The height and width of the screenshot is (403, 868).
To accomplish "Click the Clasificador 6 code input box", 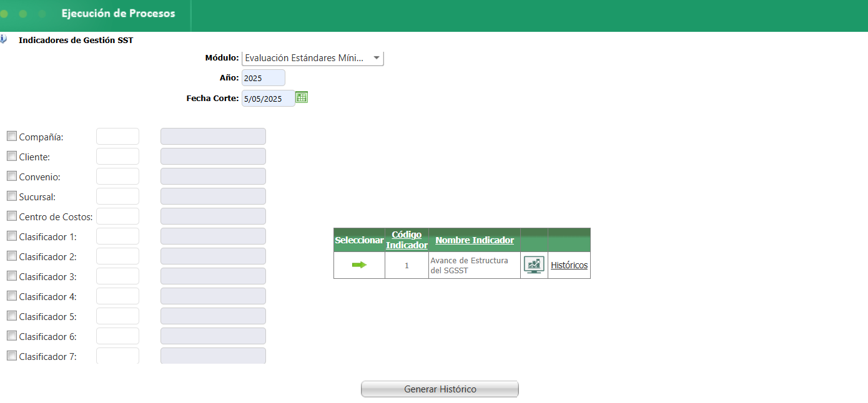I will pyautogui.click(x=117, y=336).
